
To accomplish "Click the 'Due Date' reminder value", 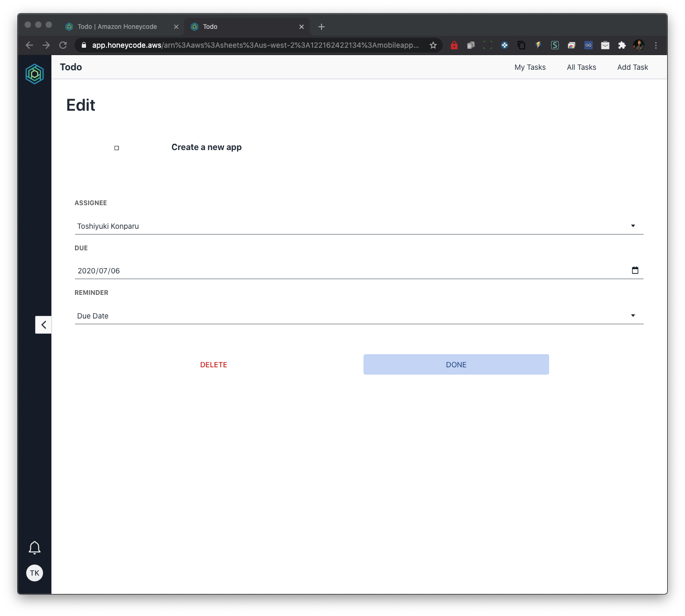I will 93,316.
